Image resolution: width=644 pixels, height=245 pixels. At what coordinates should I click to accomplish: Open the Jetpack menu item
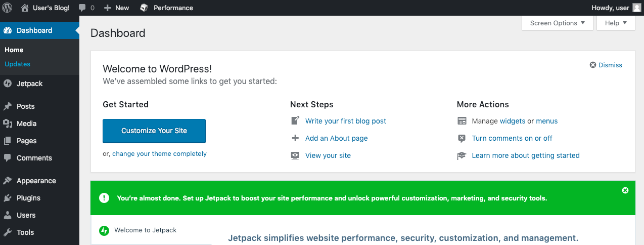pos(39,84)
